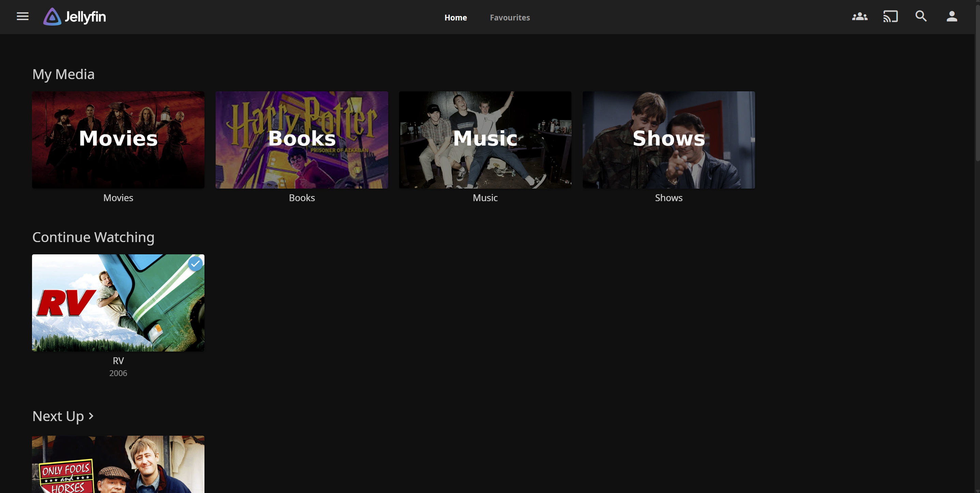Open the Movies library card

coord(118,140)
